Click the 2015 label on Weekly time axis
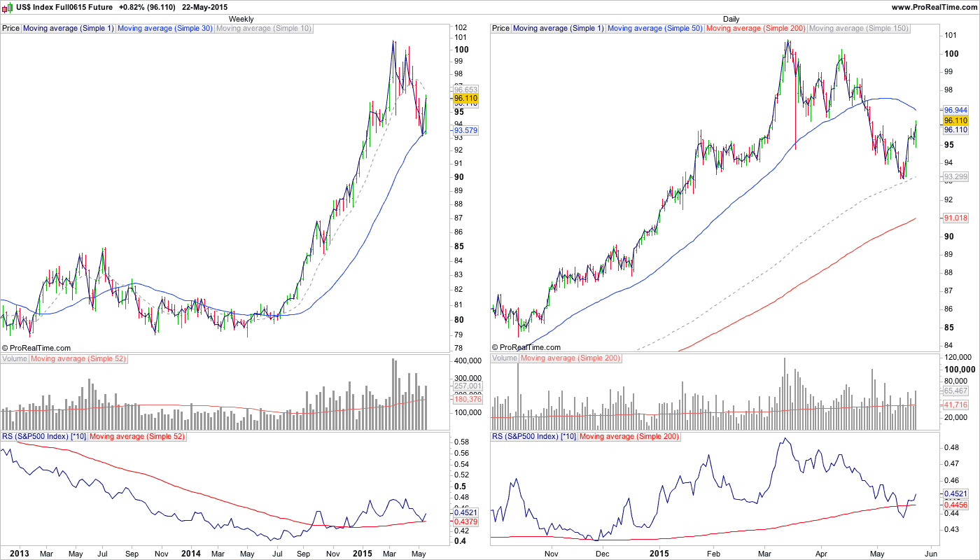This screenshot has height=560, width=980. click(x=362, y=554)
